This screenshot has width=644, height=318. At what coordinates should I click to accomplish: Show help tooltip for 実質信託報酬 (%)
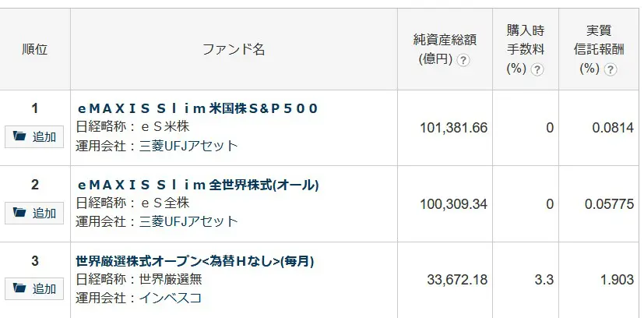click(611, 69)
